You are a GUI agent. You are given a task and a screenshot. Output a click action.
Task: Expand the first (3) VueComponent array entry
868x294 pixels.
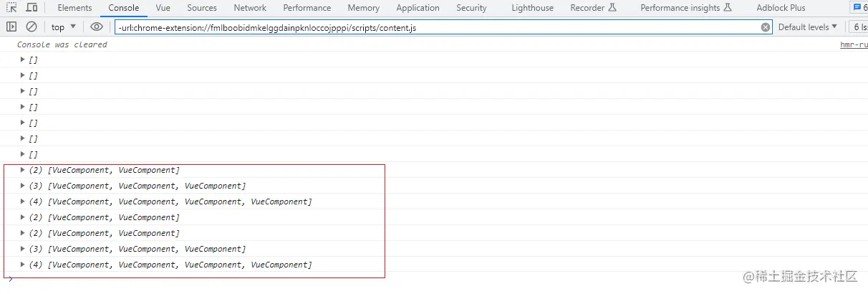pyautogui.click(x=23, y=186)
